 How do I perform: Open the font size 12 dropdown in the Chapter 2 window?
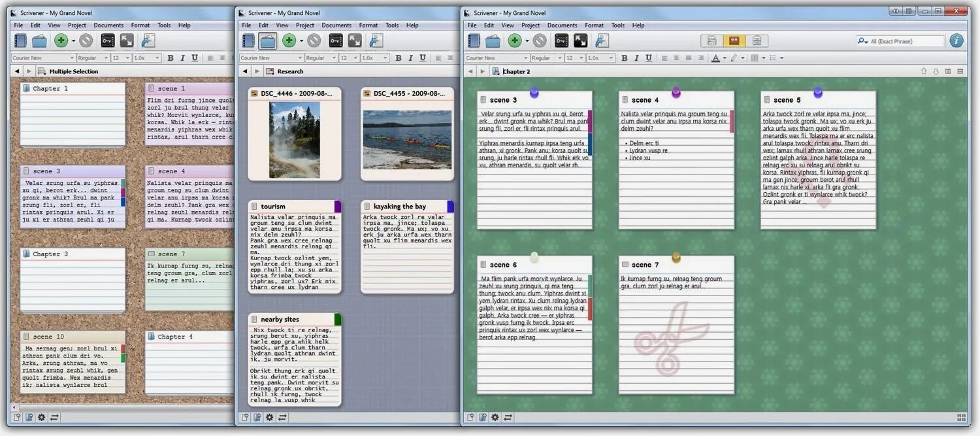tap(574, 58)
